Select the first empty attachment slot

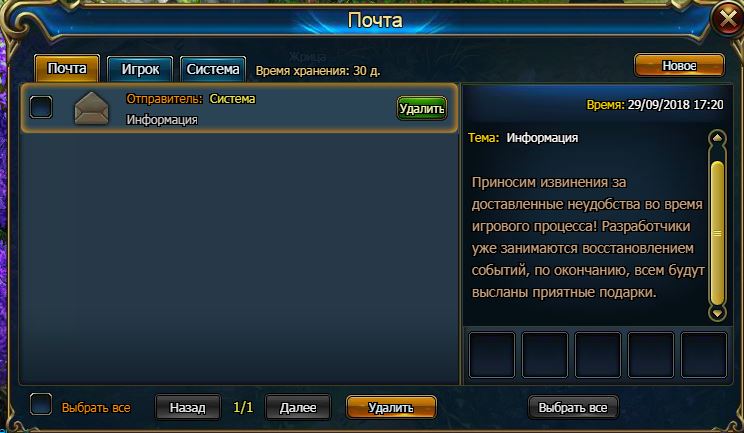click(x=492, y=355)
